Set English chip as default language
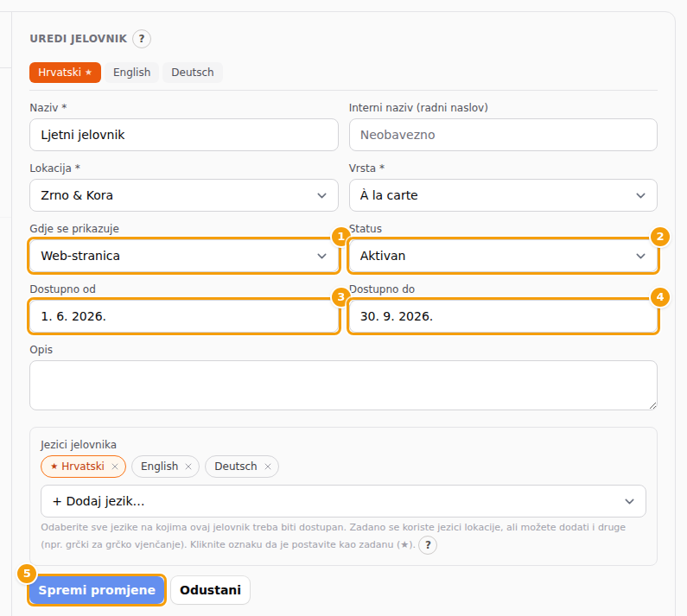Image resolution: width=687 pixels, height=616 pixels. point(160,467)
